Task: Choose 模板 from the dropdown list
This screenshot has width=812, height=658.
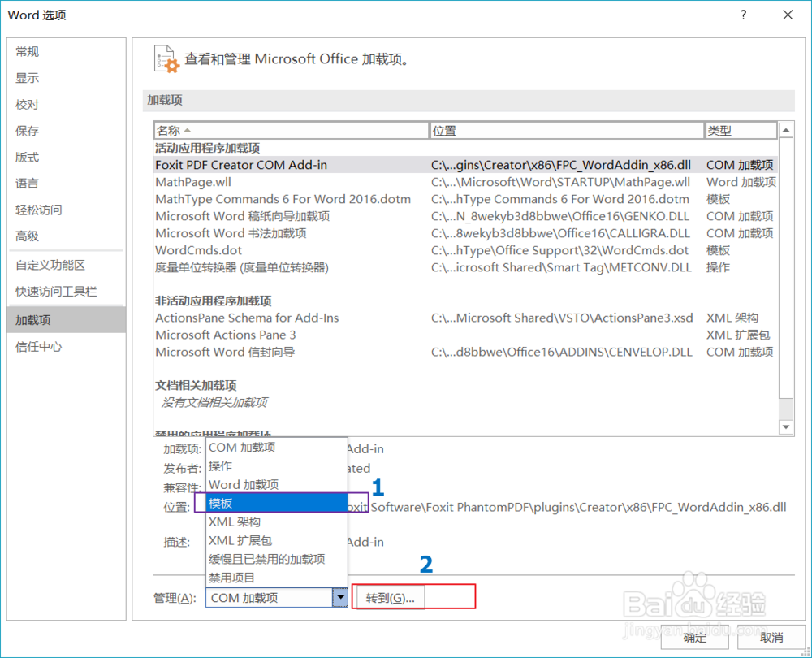Action: (277, 503)
